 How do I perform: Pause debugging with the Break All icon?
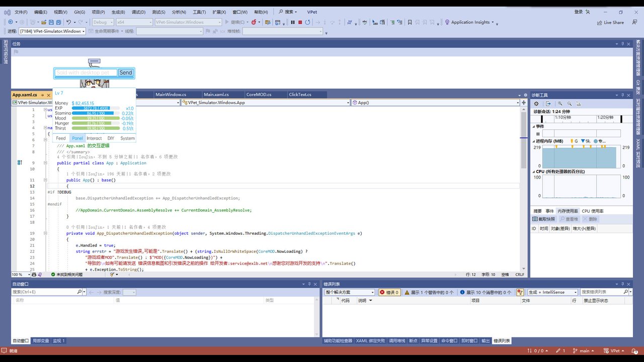pos(293,22)
